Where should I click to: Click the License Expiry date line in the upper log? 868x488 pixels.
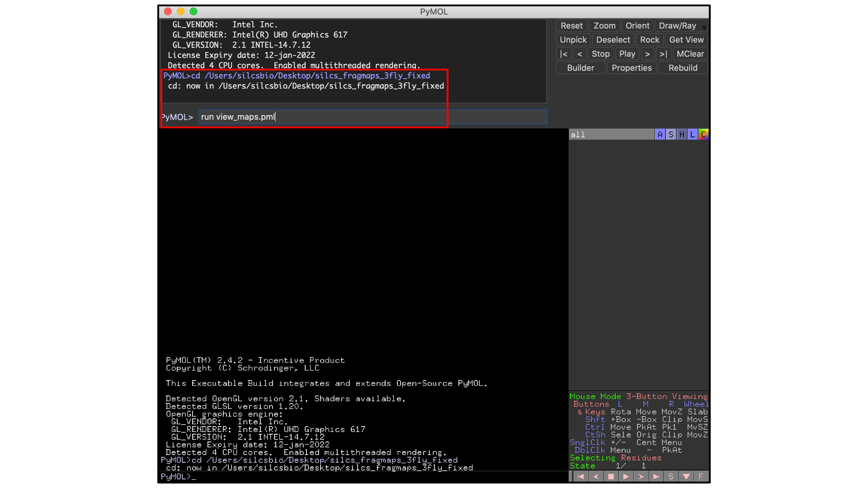pos(241,55)
